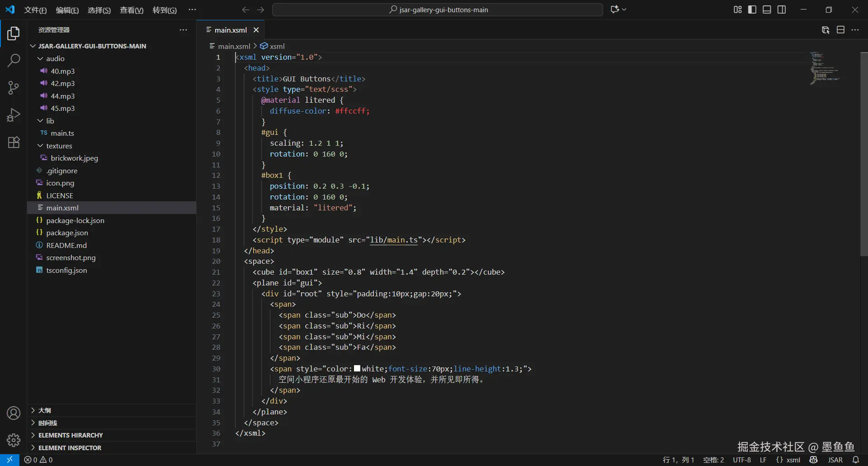
Task: Click the lib/main.ts script link
Action: coord(393,240)
